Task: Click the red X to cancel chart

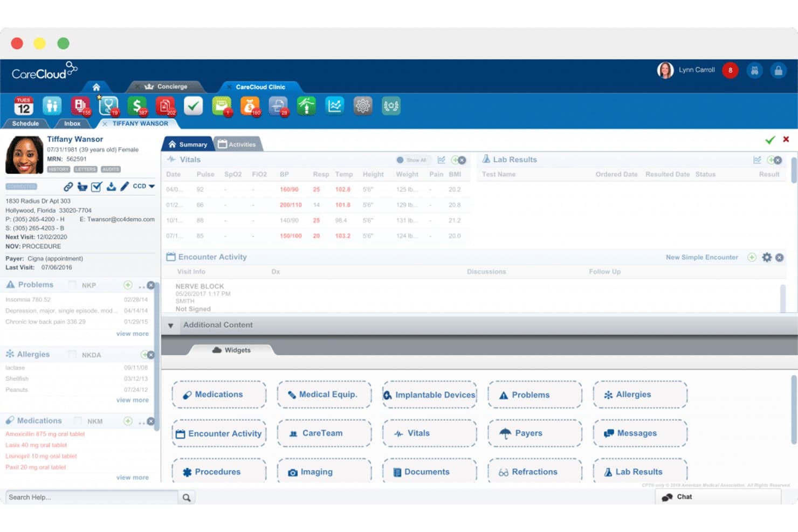Action: 786,140
